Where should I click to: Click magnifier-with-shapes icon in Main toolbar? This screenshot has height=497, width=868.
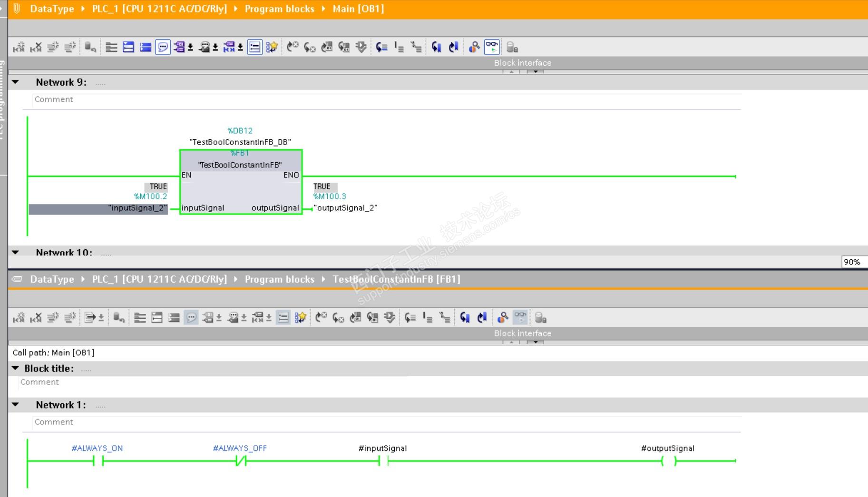[474, 47]
